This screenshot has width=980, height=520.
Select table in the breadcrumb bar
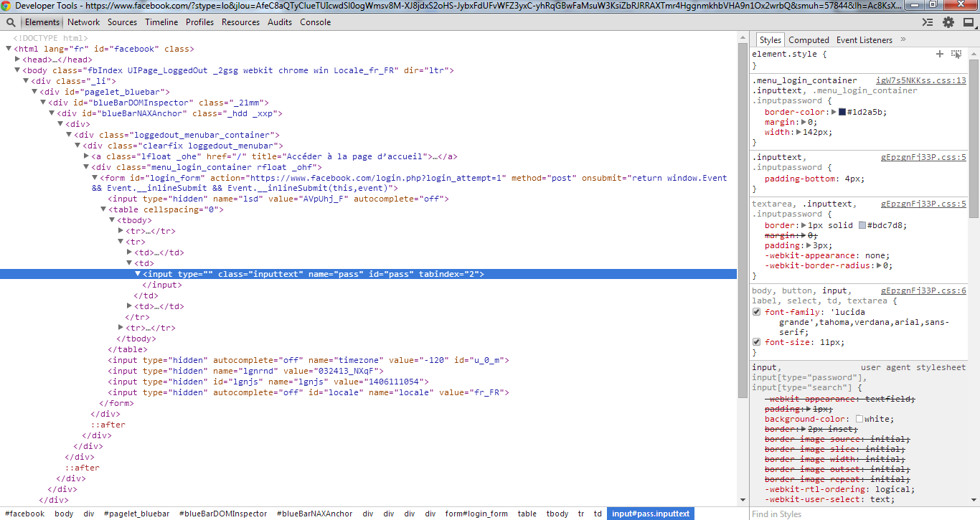click(x=527, y=514)
